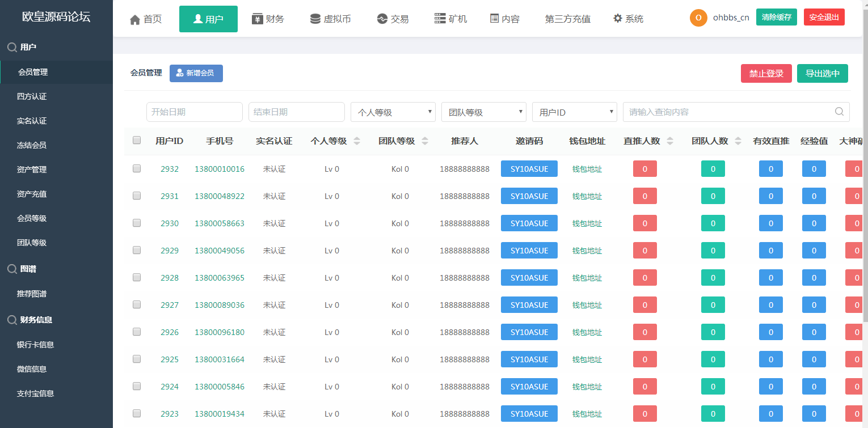This screenshot has width=868, height=428.
Task: Click the system (系统) gear icon
Action: pyautogui.click(x=618, y=19)
